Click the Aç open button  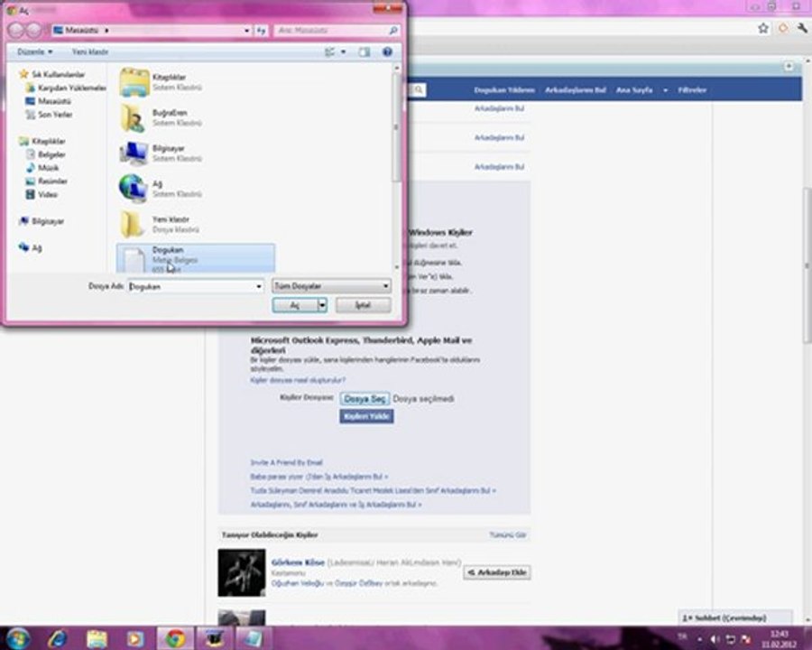(x=295, y=305)
